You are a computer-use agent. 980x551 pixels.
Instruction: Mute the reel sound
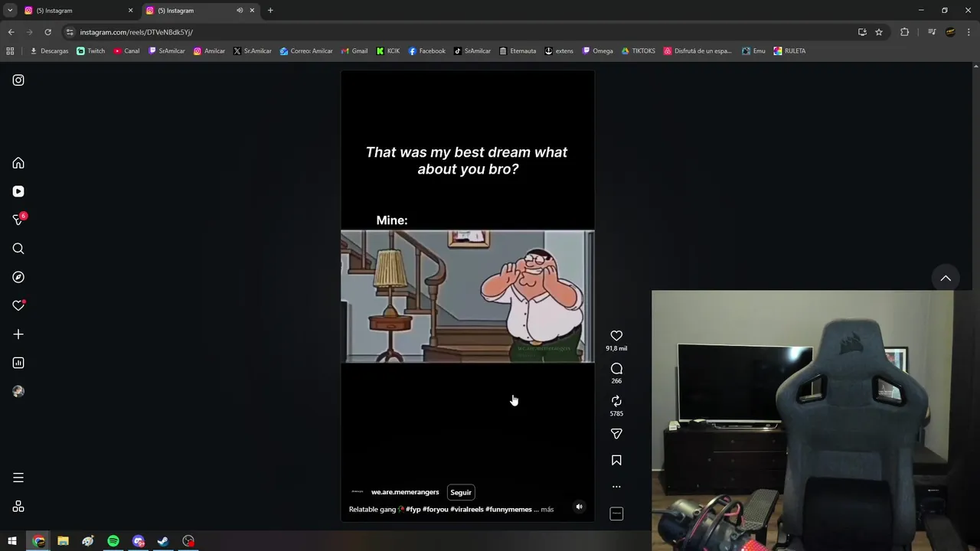coord(579,507)
